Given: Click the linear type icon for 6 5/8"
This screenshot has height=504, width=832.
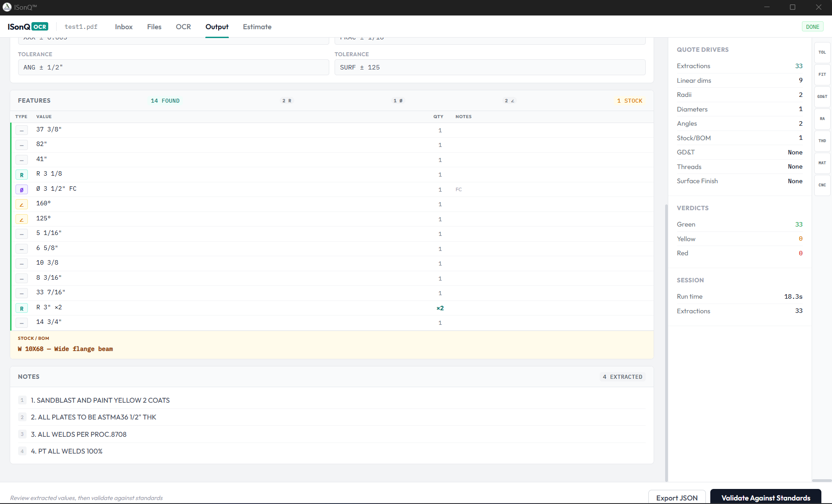Looking at the screenshot, I should 22,249.
